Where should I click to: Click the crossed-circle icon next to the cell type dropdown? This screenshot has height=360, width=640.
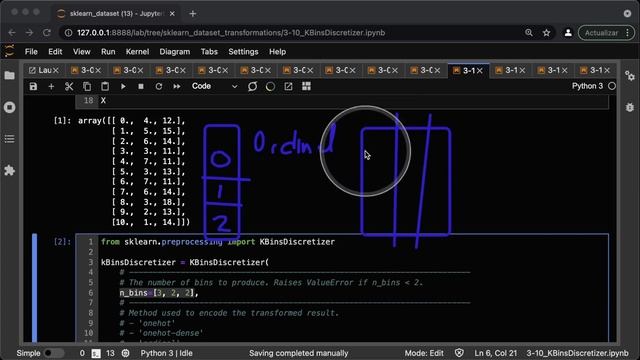(252, 86)
